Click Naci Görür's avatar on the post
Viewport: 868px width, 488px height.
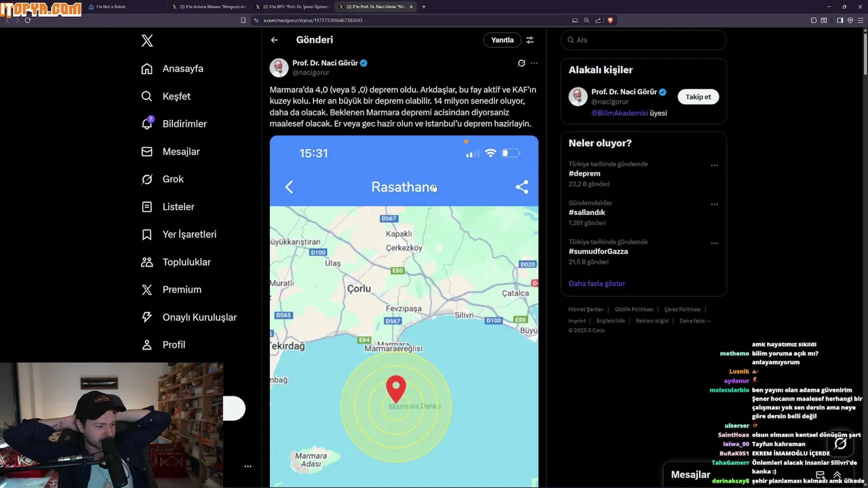pyautogui.click(x=279, y=68)
